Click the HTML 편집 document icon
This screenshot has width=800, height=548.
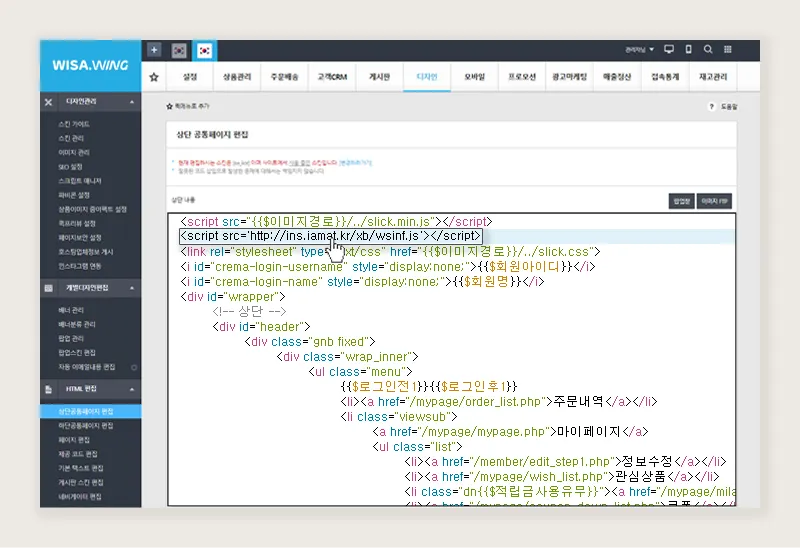48,389
